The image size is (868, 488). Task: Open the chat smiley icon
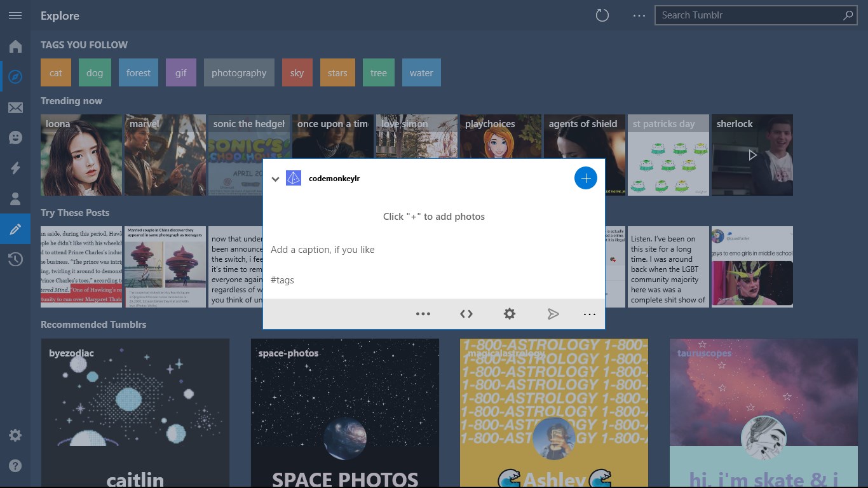point(15,137)
